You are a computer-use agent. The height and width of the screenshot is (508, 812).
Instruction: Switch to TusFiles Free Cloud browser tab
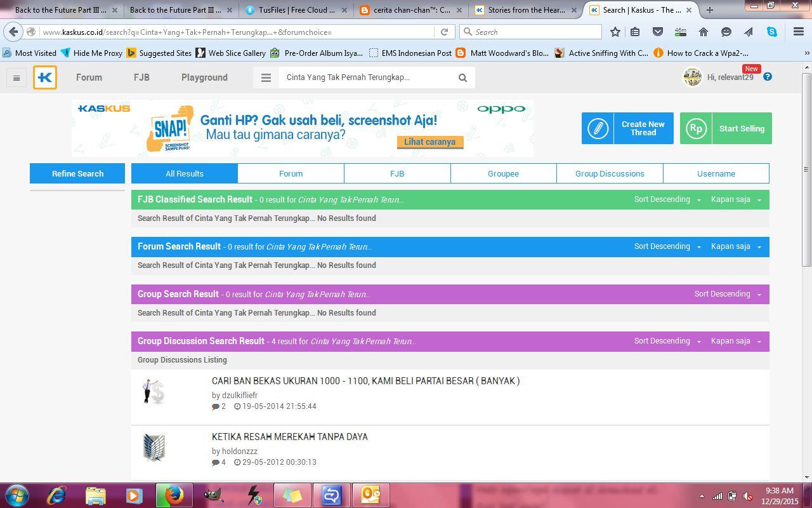(x=296, y=10)
